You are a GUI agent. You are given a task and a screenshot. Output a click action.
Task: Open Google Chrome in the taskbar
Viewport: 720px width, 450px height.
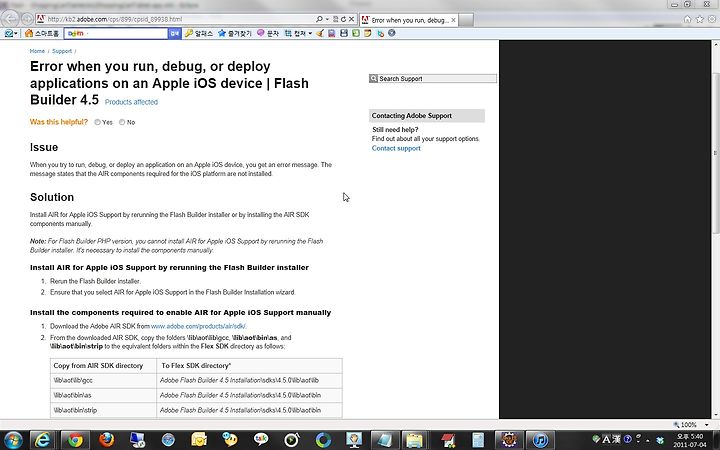75,440
